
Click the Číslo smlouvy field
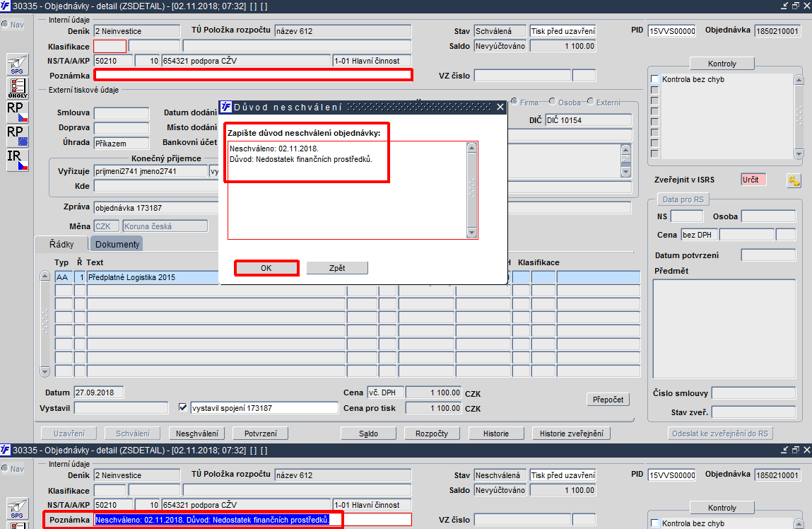click(x=753, y=393)
